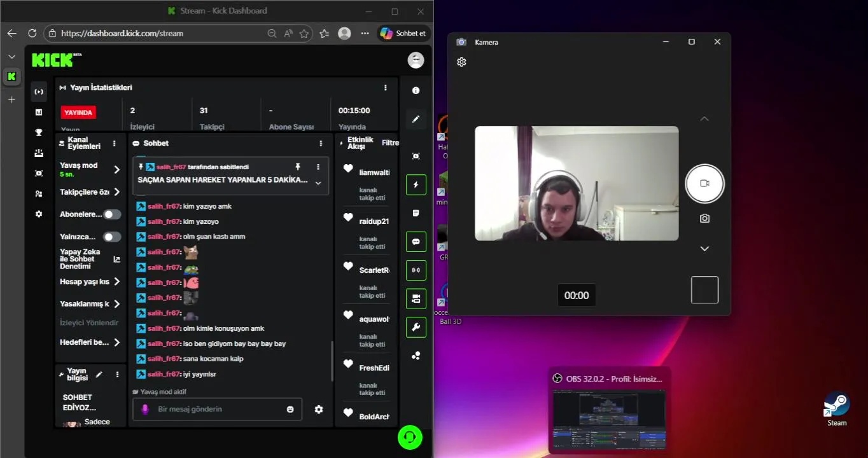The image size is (868, 458).
Task: Unpin the pinned chat message
Action: click(297, 167)
